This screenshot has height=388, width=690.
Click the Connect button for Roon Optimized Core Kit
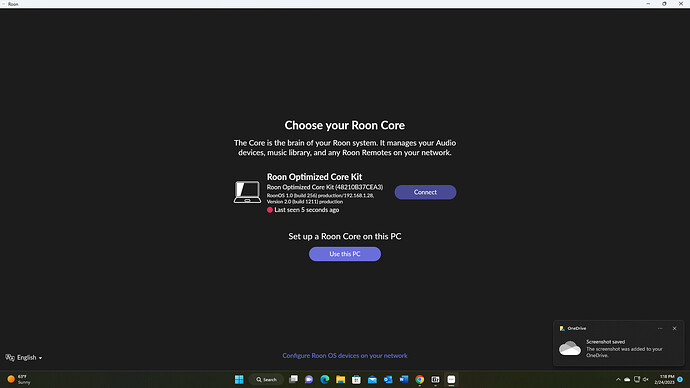click(425, 192)
